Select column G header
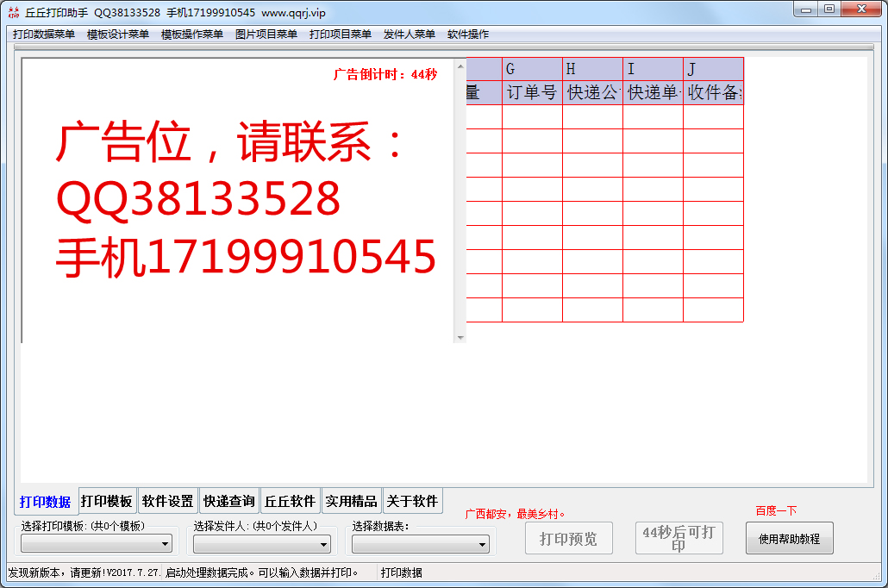Image resolution: width=888 pixels, height=588 pixels. click(x=532, y=69)
